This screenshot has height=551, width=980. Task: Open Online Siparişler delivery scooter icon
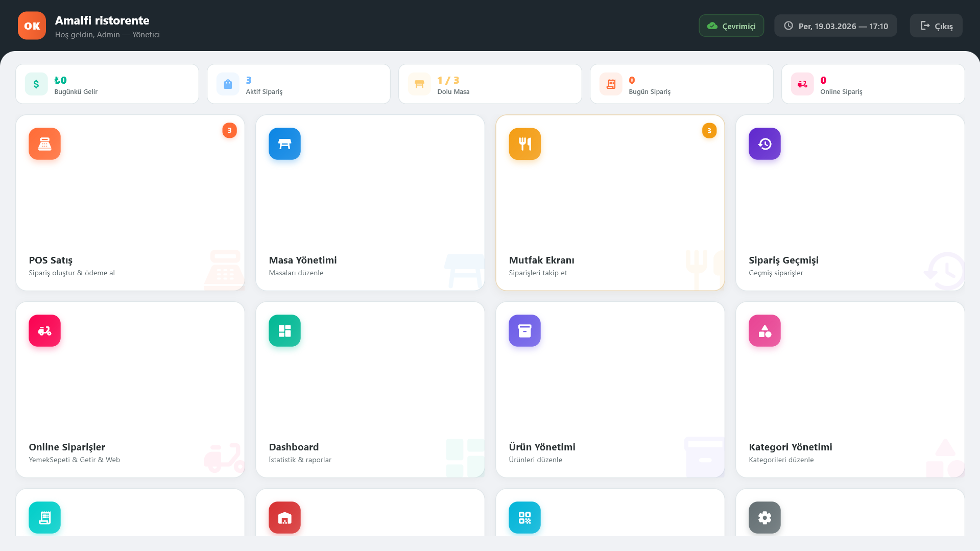point(44,330)
